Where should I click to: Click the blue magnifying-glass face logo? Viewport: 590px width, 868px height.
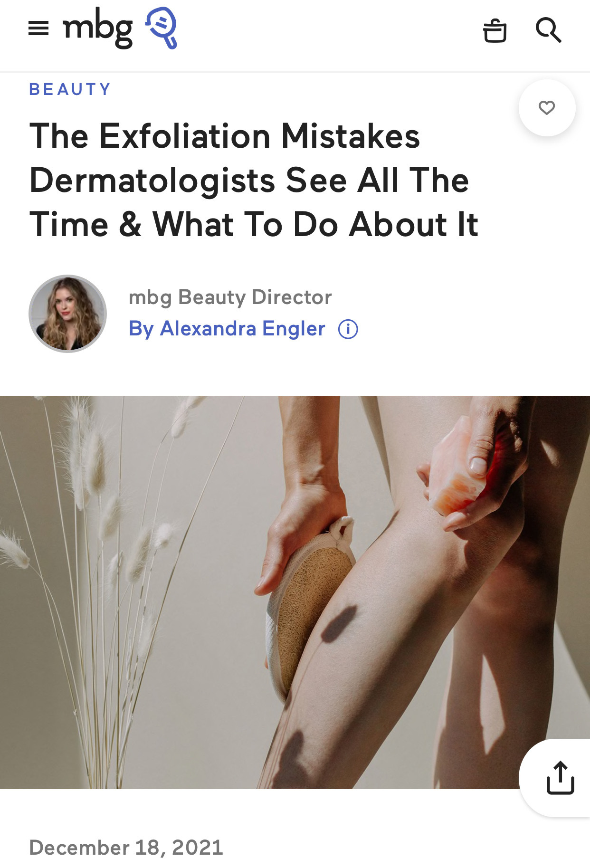pyautogui.click(x=162, y=28)
